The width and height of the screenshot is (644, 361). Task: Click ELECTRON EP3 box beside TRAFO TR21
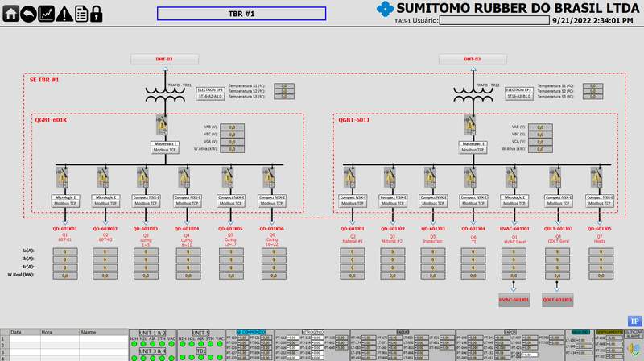[210, 93]
